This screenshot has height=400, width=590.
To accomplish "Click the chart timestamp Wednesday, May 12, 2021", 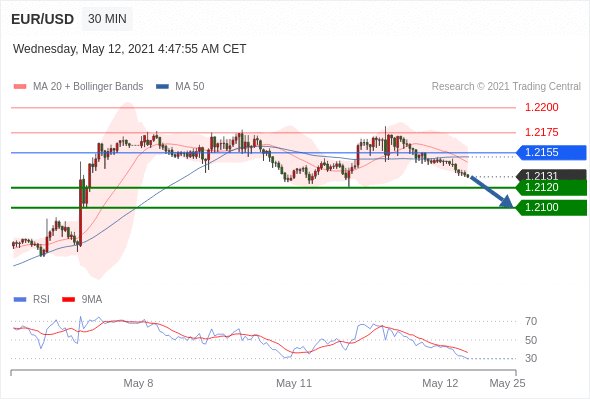I will pyautogui.click(x=129, y=49).
